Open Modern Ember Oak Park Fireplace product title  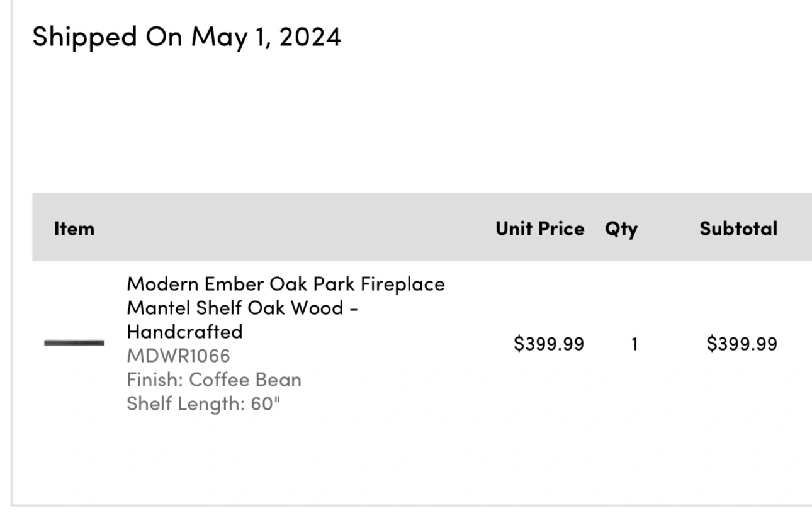click(286, 308)
